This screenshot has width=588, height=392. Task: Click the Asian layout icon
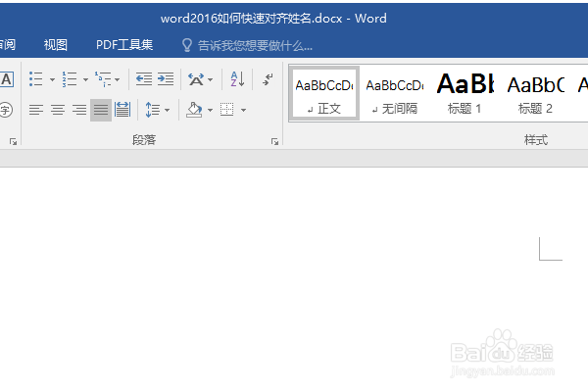pyautogui.click(x=196, y=79)
